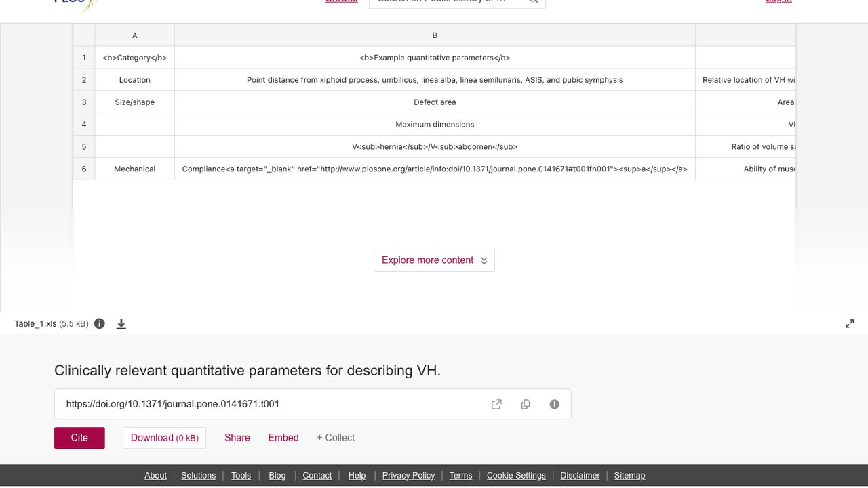Open the Help footer link
Screen dimensions: 868x488
point(357,476)
